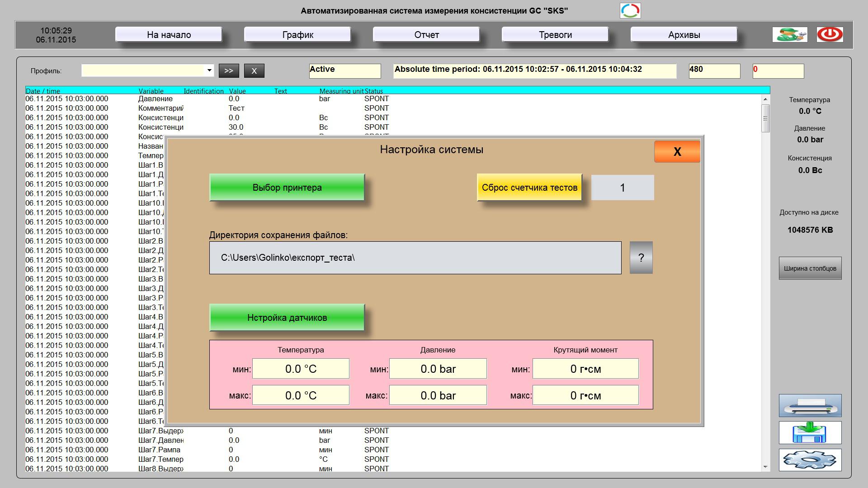Close the Настройка системы dialog
Screen dimensions: 868x488
pyautogui.click(x=677, y=151)
